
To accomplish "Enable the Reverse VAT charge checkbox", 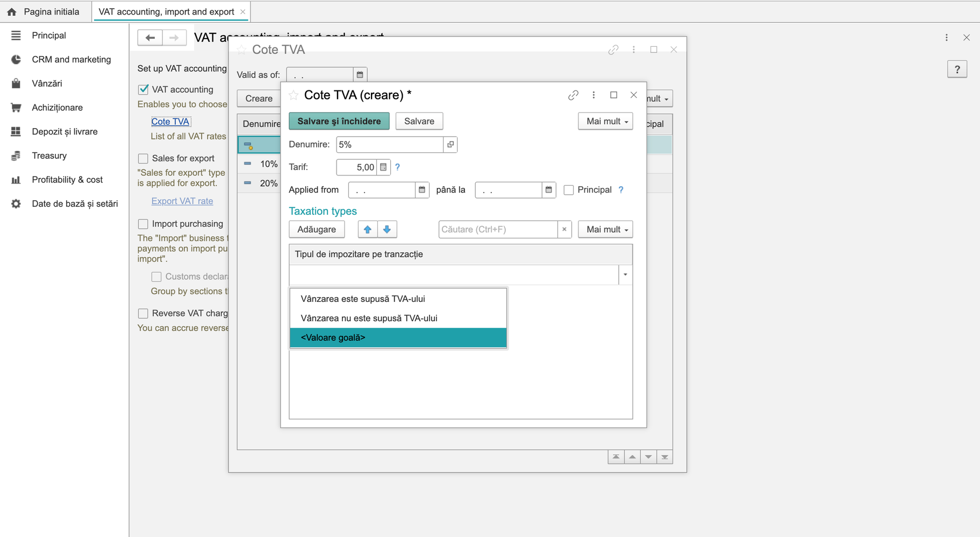I will pos(143,313).
